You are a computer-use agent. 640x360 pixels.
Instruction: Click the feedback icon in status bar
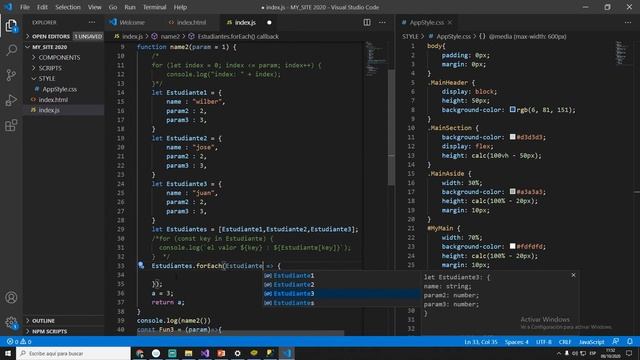point(616,342)
